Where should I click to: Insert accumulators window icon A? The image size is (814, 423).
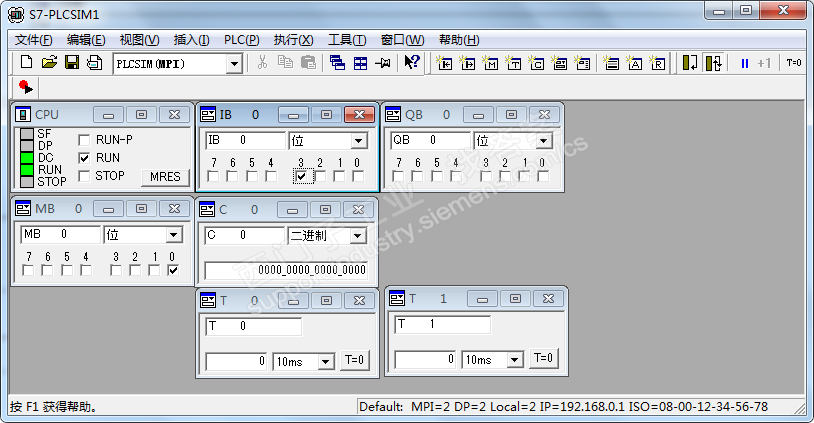coord(634,63)
